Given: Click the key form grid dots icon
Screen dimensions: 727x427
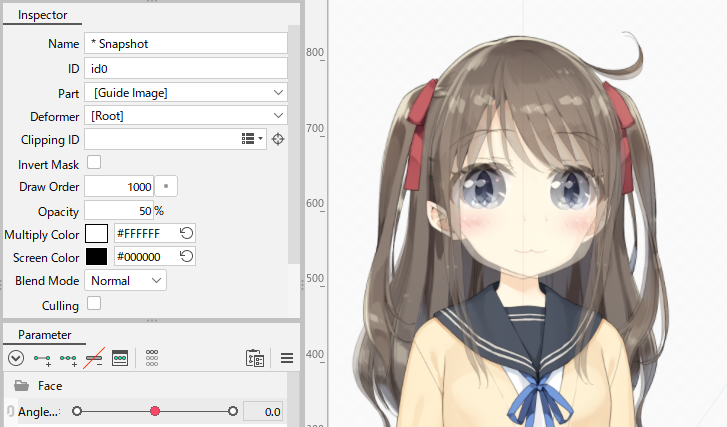Looking at the screenshot, I should pyautogui.click(x=152, y=358).
